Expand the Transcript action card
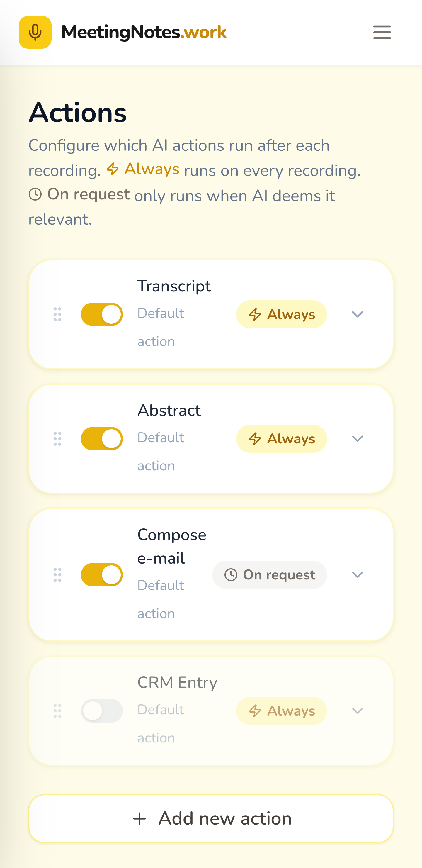Image resolution: width=422 pixels, height=868 pixels. tap(358, 314)
